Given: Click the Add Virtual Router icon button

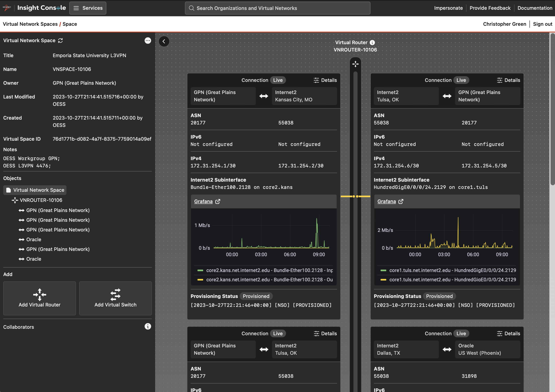Looking at the screenshot, I should pyautogui.click(x=39, y=298).
